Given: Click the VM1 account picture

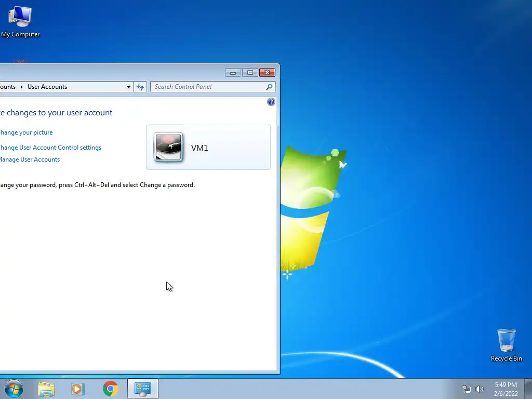Looking at the screenshot, I should pyautogui.click(x=168, y=147).
